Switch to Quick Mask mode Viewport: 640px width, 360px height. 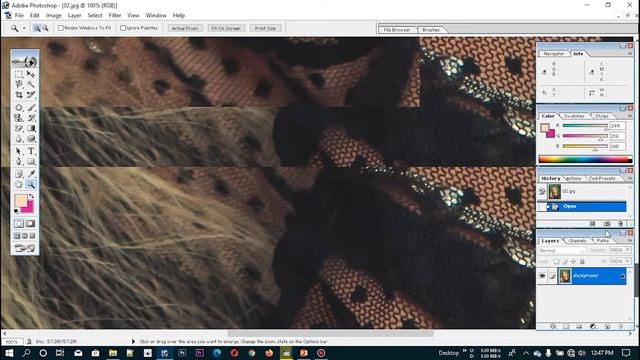point(31,224)
